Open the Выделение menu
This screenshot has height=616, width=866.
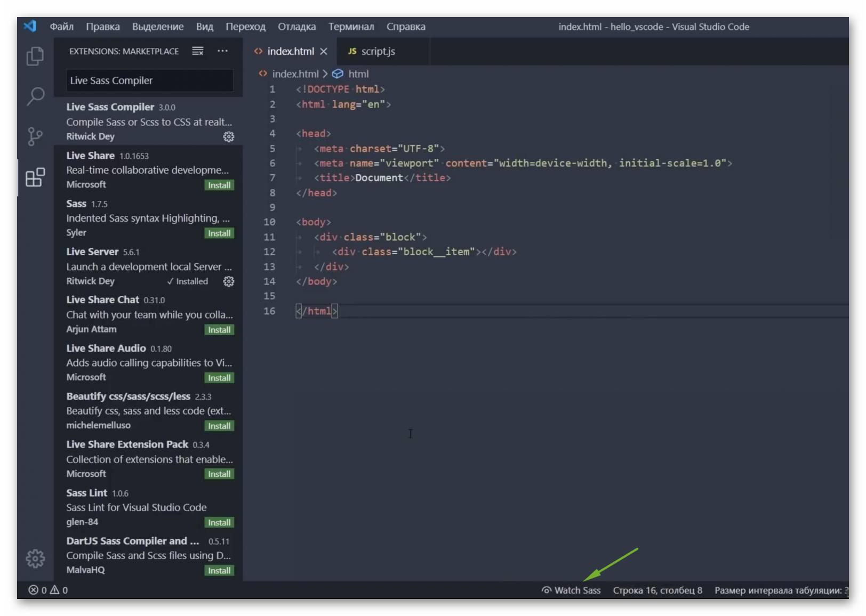tap(158, 27)
